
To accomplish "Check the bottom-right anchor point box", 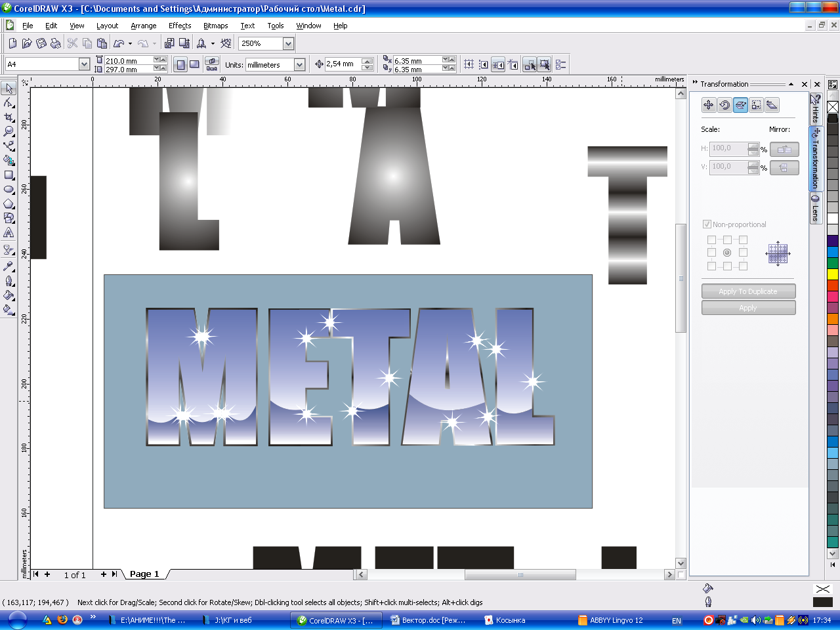I will point(743,266).
